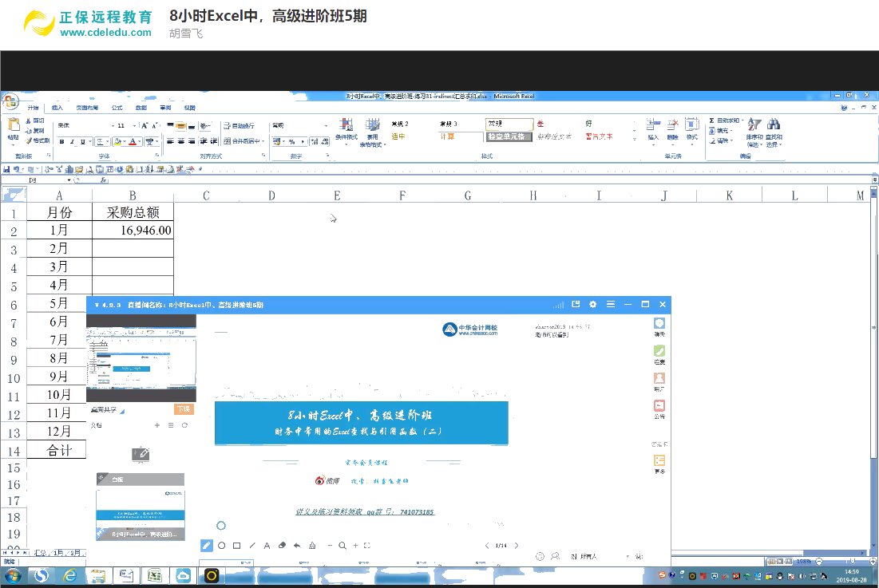Switch to the 视图 ribbon tab
The height and width of the screenshot is (588, 879).
[x=189, y=108]
